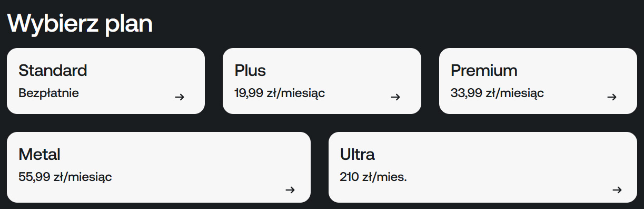
Task: Click the 210 zł/mies. price text
Action: pyautogui.click(x=373, y=177)
